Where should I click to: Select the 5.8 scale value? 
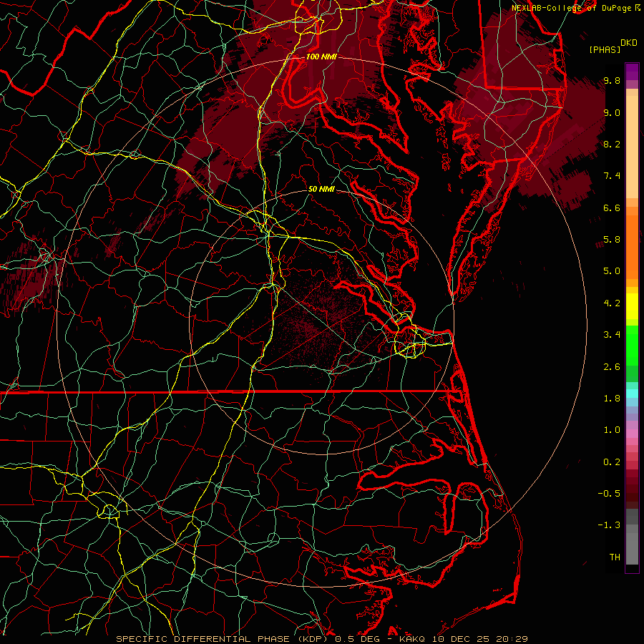tap(612, 240)
